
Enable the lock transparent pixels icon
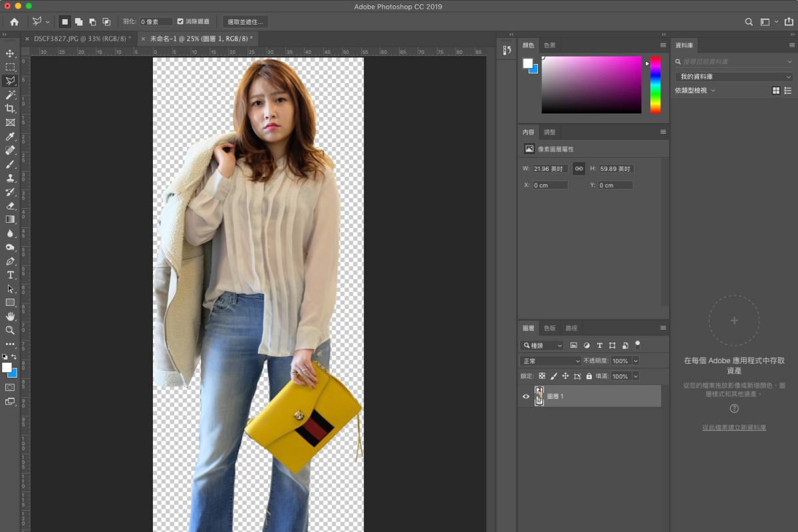click(543, 376)
